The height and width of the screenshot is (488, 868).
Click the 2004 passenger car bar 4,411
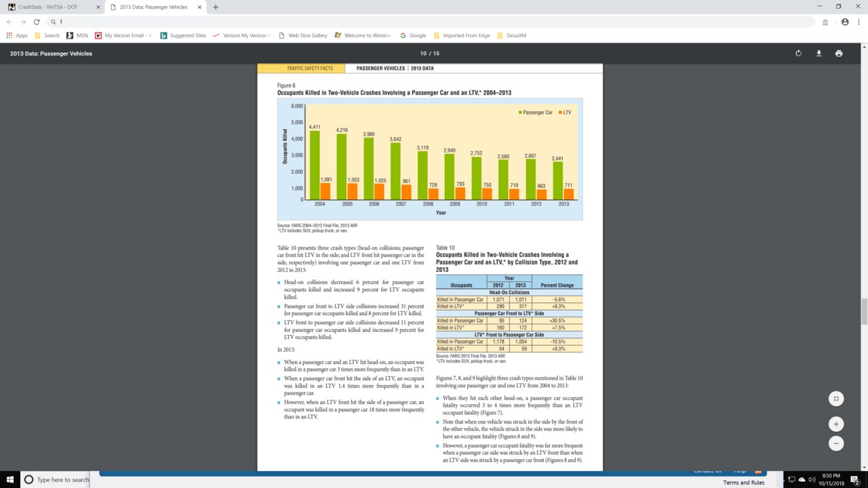[x=315, y=165]
